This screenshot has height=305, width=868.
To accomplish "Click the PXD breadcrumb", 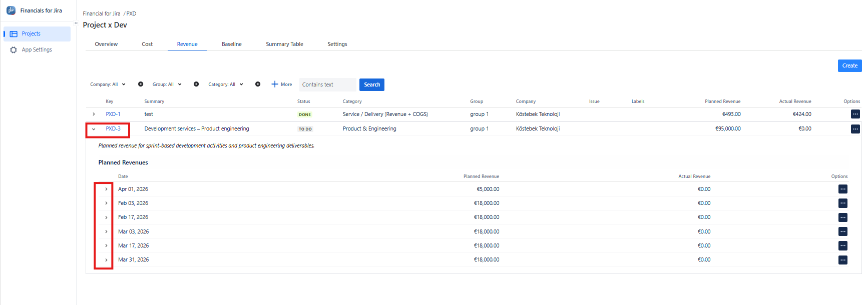I will [131, 13].
